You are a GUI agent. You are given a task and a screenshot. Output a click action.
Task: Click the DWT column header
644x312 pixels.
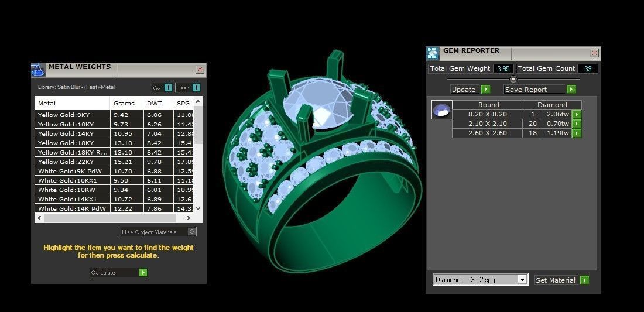(x=158, y=103)
